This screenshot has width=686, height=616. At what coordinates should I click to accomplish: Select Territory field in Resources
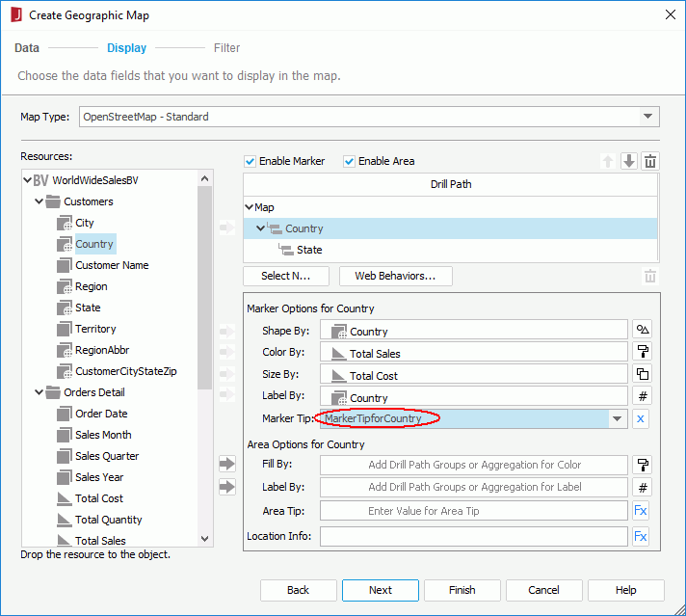(x=95, y=330)
